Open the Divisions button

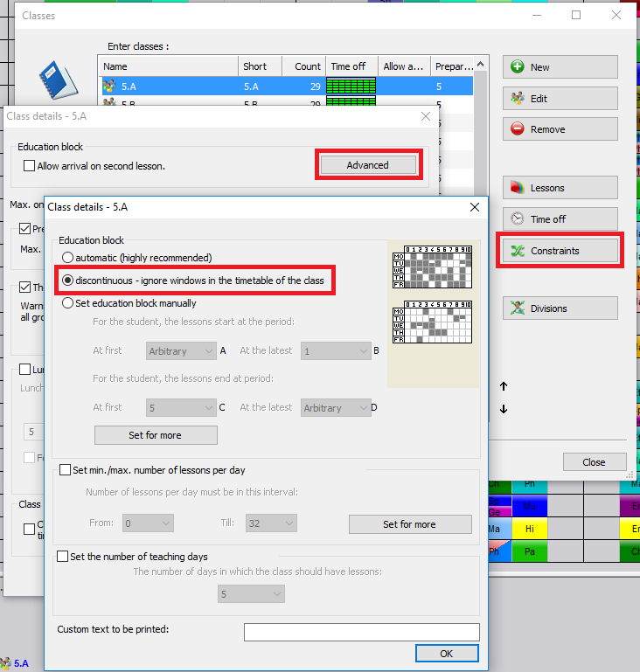pos(560,308)
